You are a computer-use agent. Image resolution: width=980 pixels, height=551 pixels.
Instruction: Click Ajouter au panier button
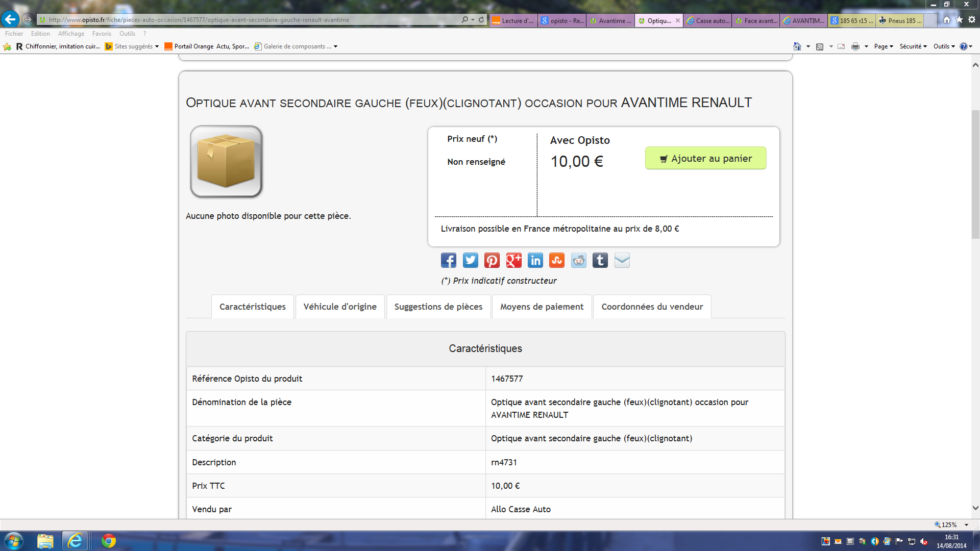point(705,158)
